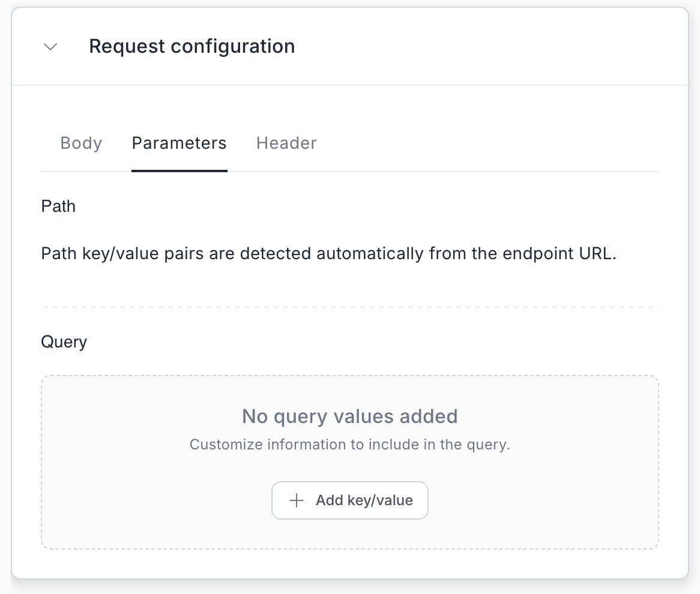Click the dashed divider above Query
The width and height of the screenshot is (700, 594).
[350, 307]
